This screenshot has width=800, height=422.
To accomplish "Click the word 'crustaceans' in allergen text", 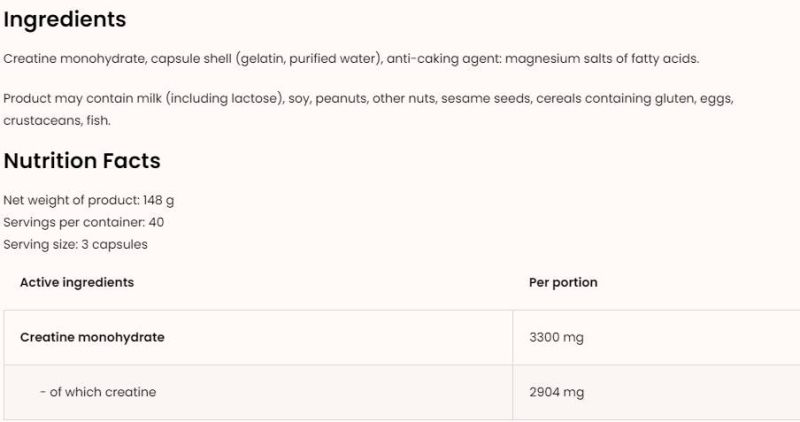I will [39, 121].
